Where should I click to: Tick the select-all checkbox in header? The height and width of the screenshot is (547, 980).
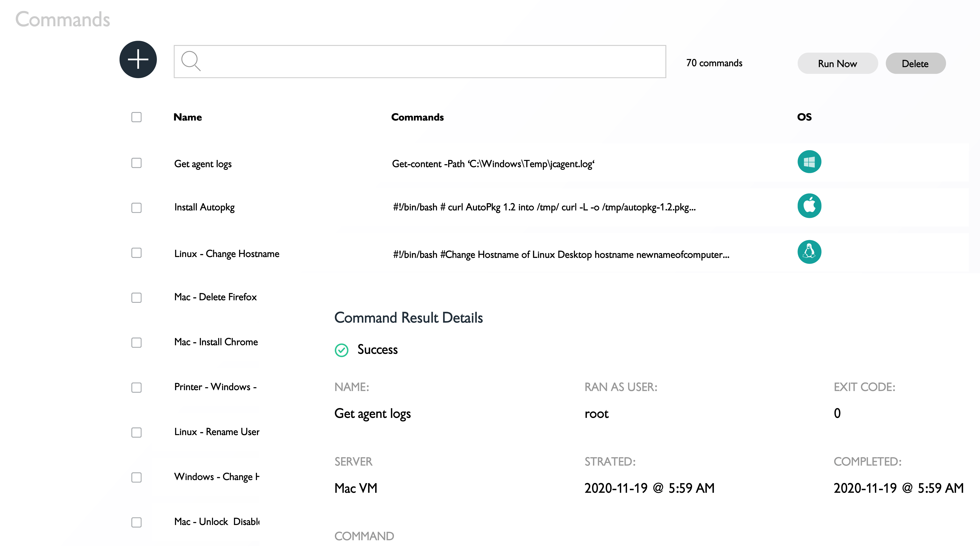point(136,117)
